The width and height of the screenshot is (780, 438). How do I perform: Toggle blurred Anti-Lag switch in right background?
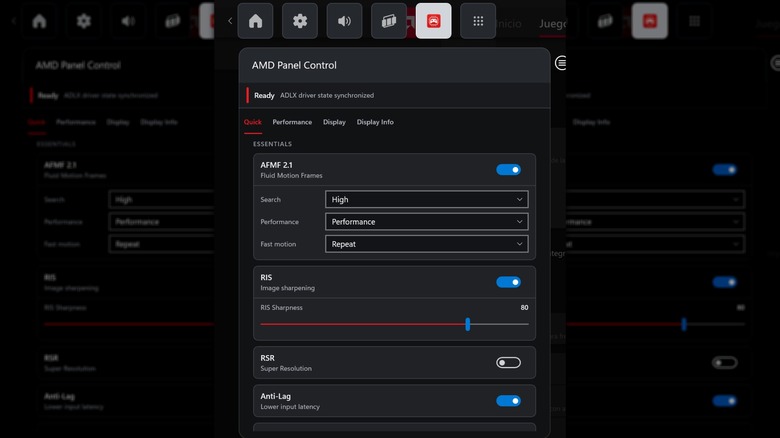coord(725,401)
